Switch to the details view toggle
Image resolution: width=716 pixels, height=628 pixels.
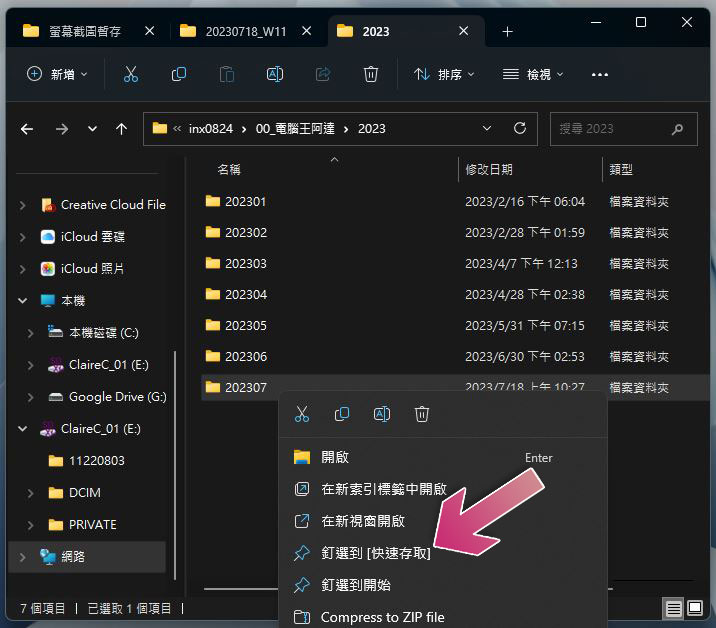click(x=674, y=608)
